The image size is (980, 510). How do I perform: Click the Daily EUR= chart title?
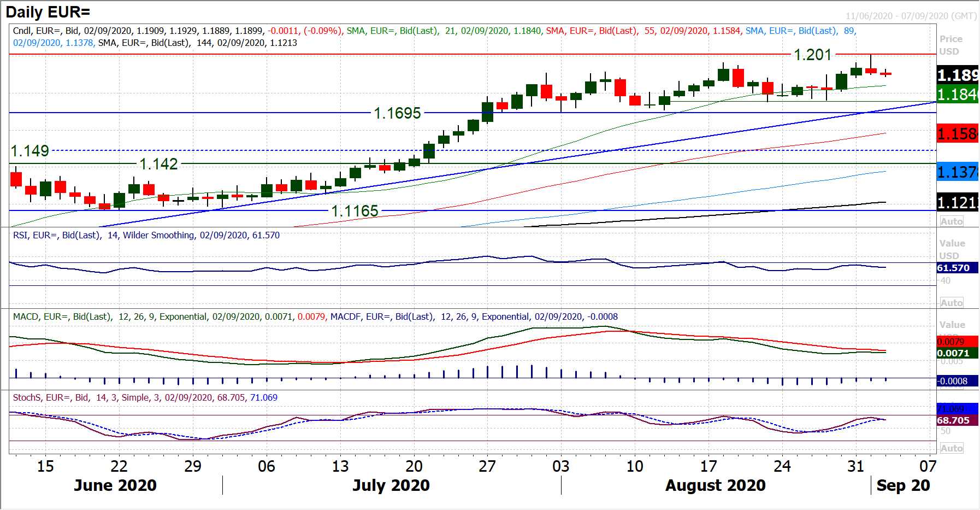48,12
